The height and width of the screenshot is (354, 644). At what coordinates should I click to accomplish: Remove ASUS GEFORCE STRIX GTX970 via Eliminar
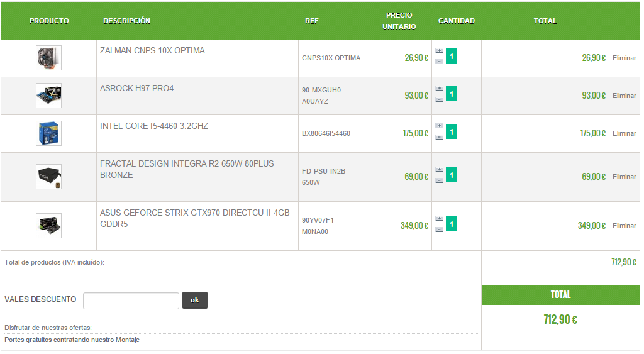[625, 226]
